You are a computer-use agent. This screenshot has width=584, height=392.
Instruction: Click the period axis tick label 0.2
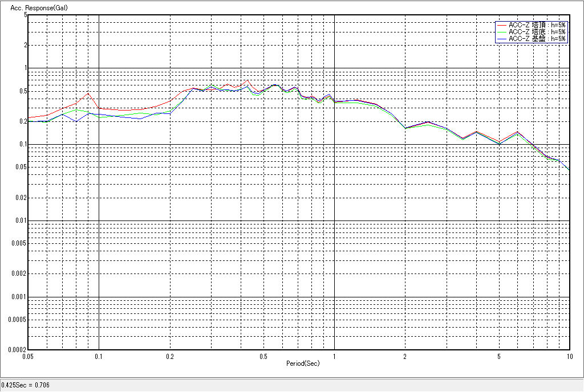(x=169, y=357)
